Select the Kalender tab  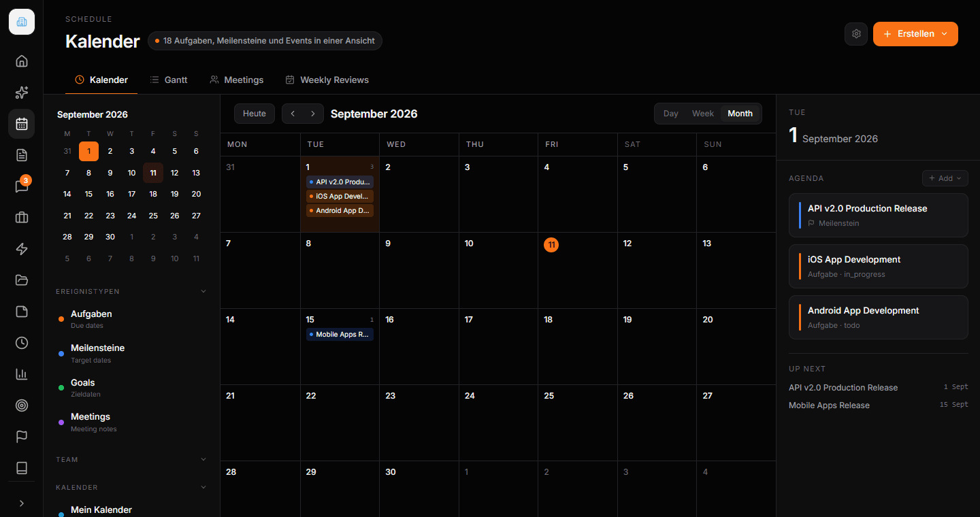[x=101, y=80]
